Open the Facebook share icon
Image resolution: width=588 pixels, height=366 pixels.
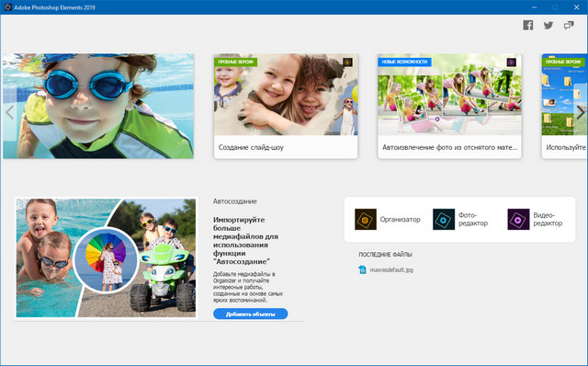[x=528, y=25]
